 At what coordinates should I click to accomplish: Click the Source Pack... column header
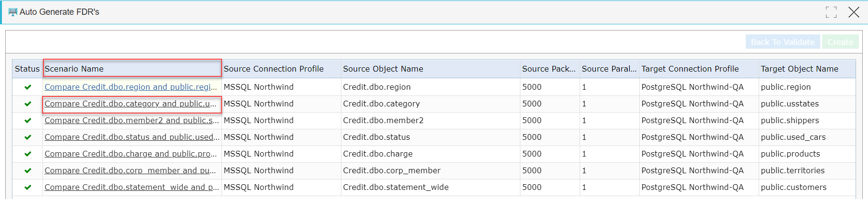pyautogui.click(x=550, y=69)
